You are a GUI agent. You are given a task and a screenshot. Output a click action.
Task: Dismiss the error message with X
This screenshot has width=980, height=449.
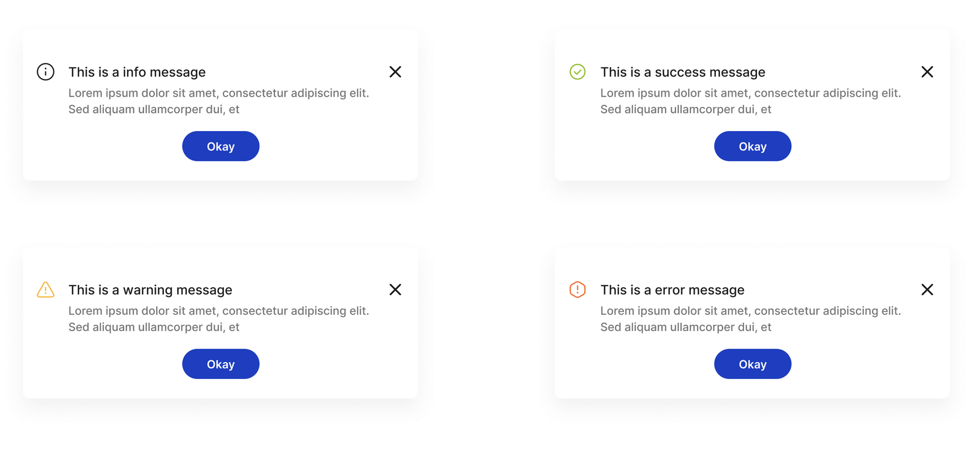click(x=928, y=290)
